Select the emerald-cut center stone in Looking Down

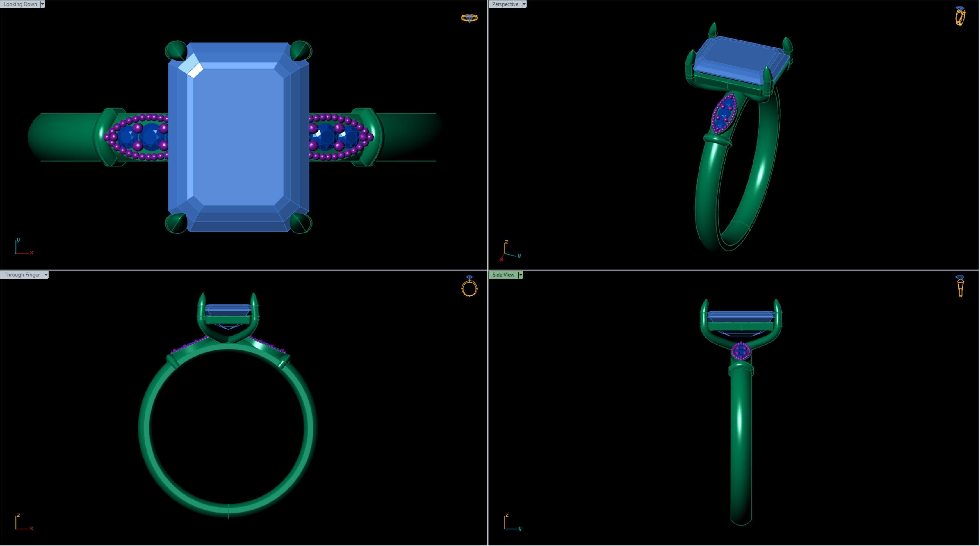tap(238, 137)
